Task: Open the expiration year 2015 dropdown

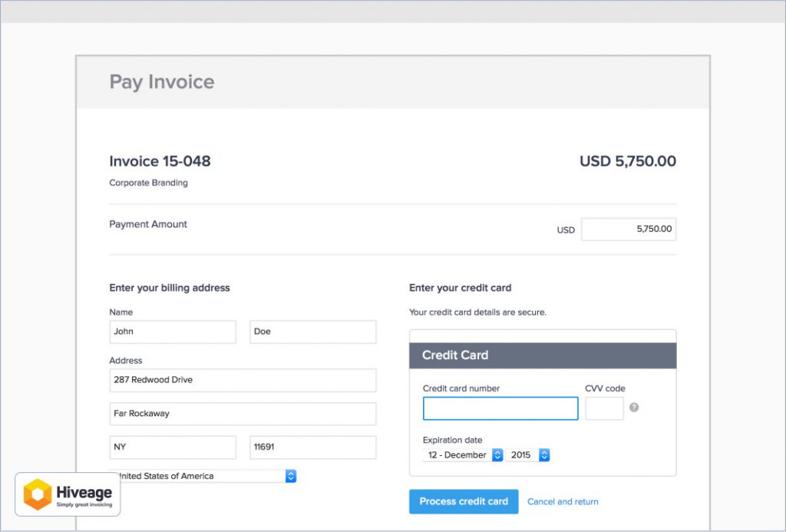Action: pos(527,455)
